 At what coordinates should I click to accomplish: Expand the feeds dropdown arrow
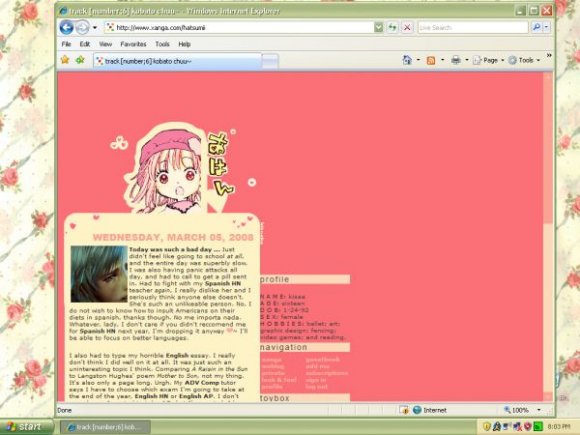442,60
